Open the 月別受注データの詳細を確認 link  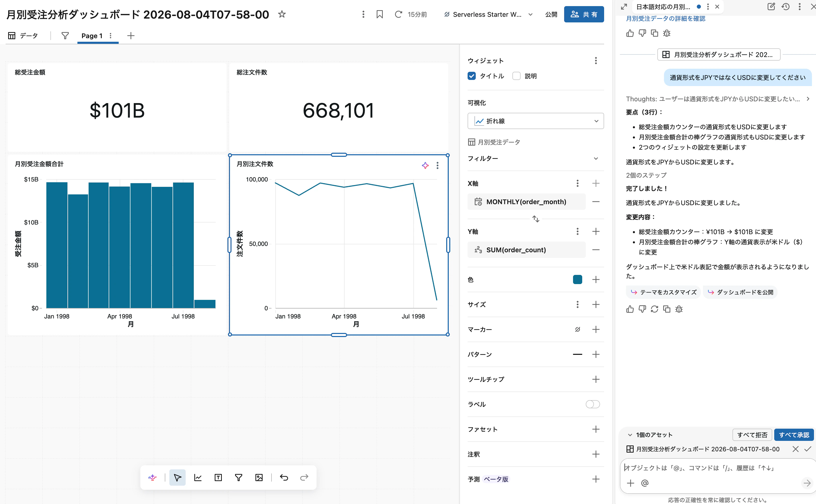(x=665, y=19)
